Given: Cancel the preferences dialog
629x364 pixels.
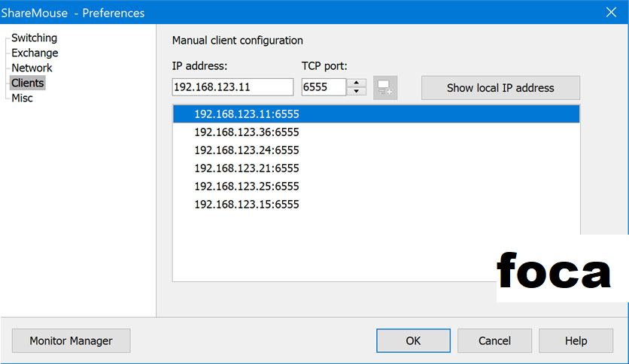Looking at the screenshot, I should coord(494,341).
